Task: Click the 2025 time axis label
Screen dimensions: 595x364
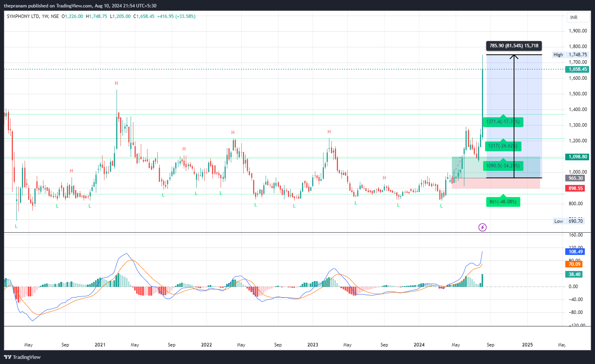Action: pos(527,345)
